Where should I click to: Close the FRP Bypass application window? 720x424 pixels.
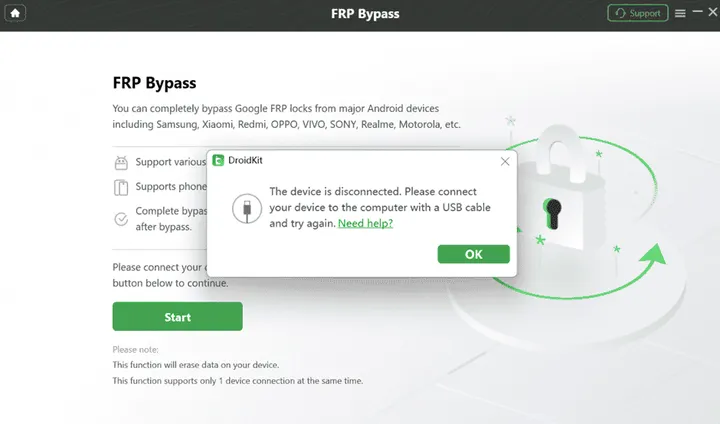point(713,12)
